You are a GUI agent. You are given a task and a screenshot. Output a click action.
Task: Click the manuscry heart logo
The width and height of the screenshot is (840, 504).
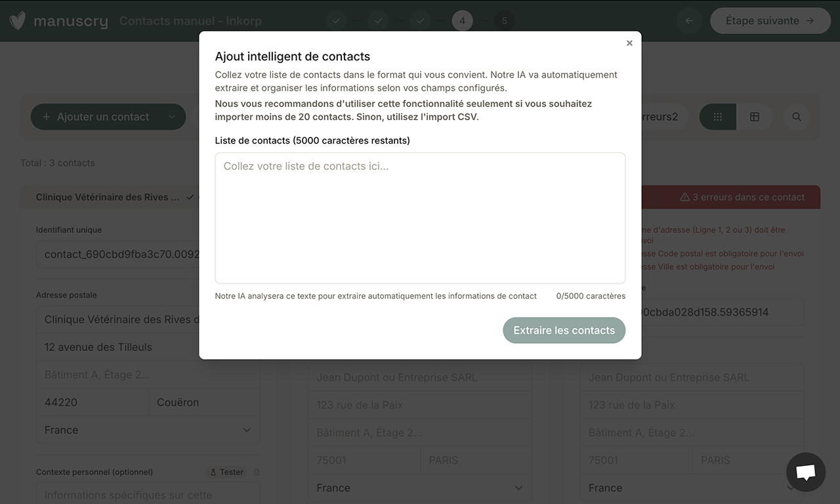[17, 20]
